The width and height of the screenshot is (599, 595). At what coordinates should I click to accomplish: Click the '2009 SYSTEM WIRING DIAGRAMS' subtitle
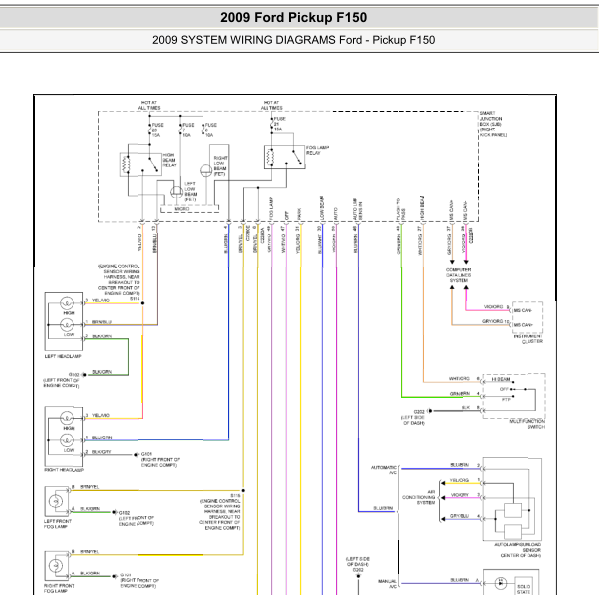point(245,40)
